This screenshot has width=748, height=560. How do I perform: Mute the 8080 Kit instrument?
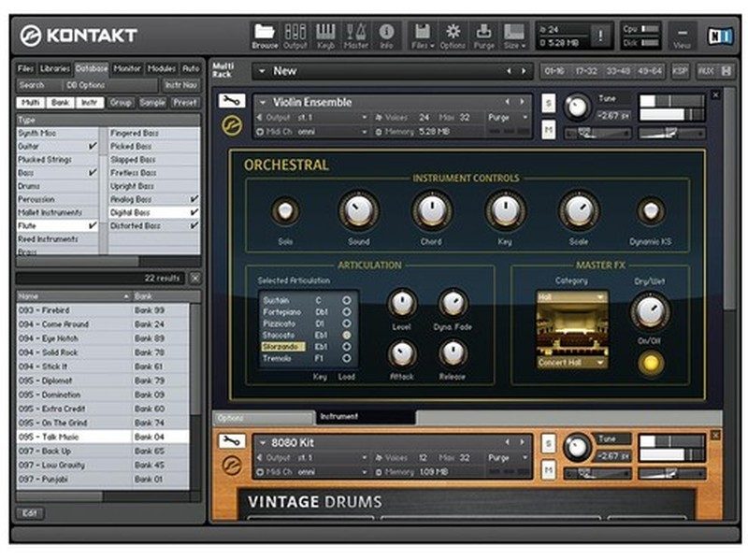pyautogui.click(x=549, y=470)
